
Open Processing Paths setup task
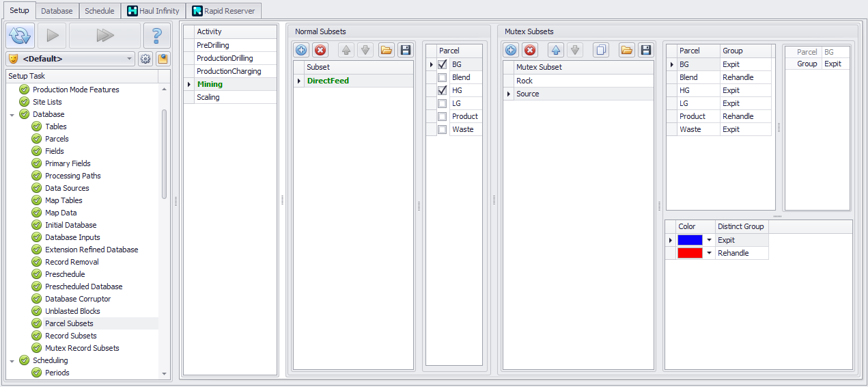coord(72,176)
